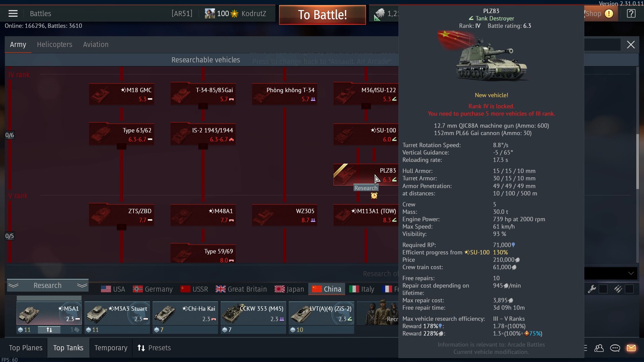Select the ZTS/ZBD group card
This screenshot has height=362, width=644.
pos(121,215)
